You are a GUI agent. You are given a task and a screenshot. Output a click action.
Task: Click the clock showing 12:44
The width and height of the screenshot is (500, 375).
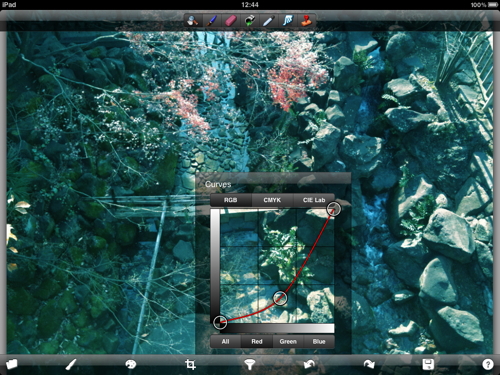[x=250, y=5]
